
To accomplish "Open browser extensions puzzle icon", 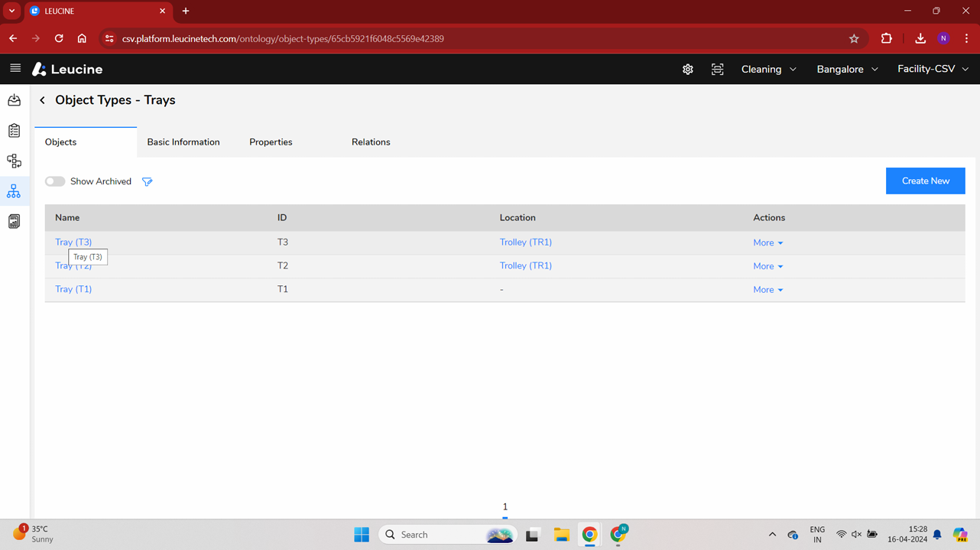I will (887, 38).
